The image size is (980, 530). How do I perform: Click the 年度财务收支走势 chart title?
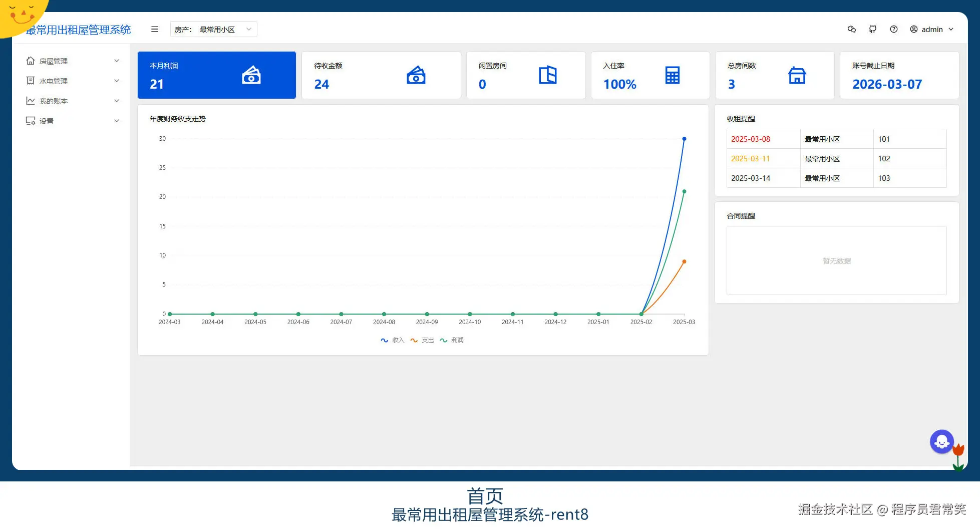(x=178, y=119)
